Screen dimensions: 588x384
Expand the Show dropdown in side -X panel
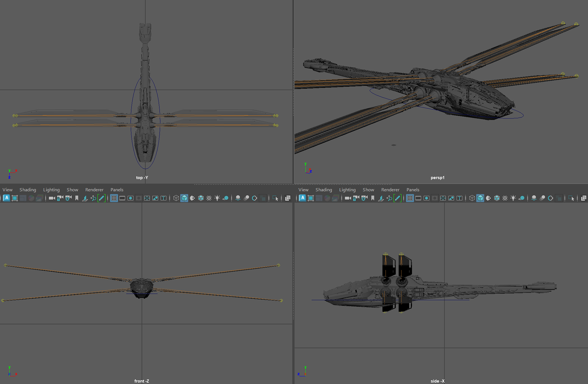[x=368, y=190]
